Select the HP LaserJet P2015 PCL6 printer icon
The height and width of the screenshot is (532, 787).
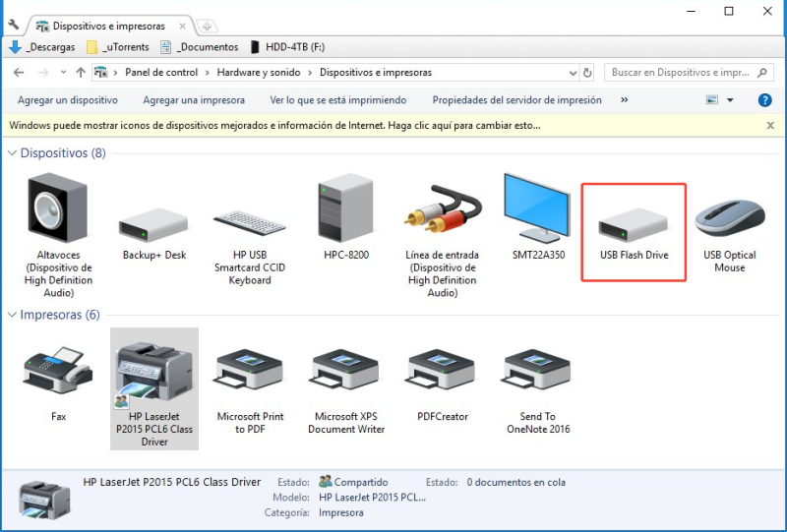point(153,374)
